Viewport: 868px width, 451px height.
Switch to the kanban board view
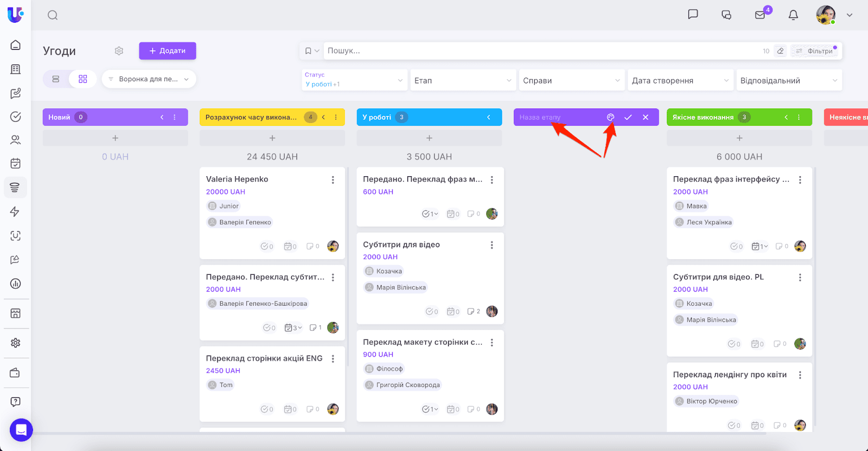(x=82, y=79)
